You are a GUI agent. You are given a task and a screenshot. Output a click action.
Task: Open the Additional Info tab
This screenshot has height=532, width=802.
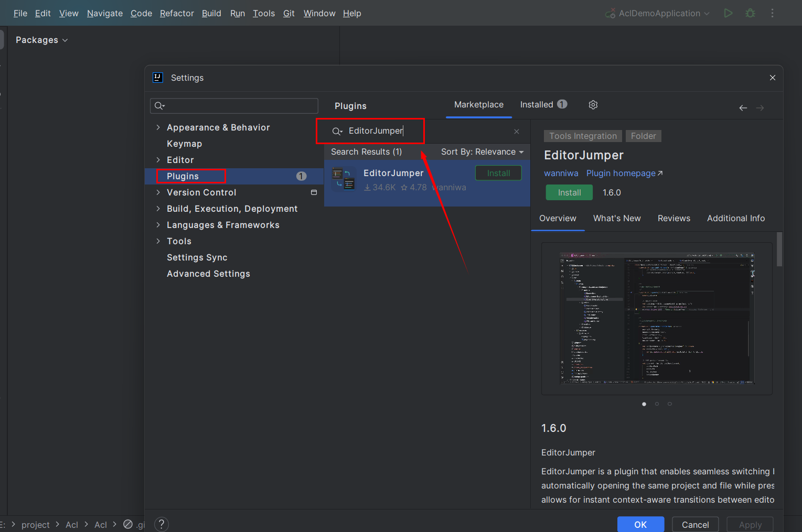coord(736,219)
